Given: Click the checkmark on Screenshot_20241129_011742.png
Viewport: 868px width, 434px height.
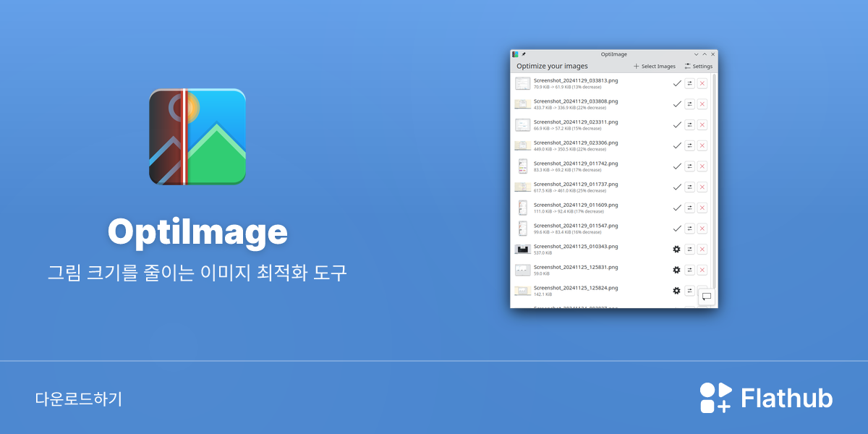Looking at the screenshot, I should [677, 166].
